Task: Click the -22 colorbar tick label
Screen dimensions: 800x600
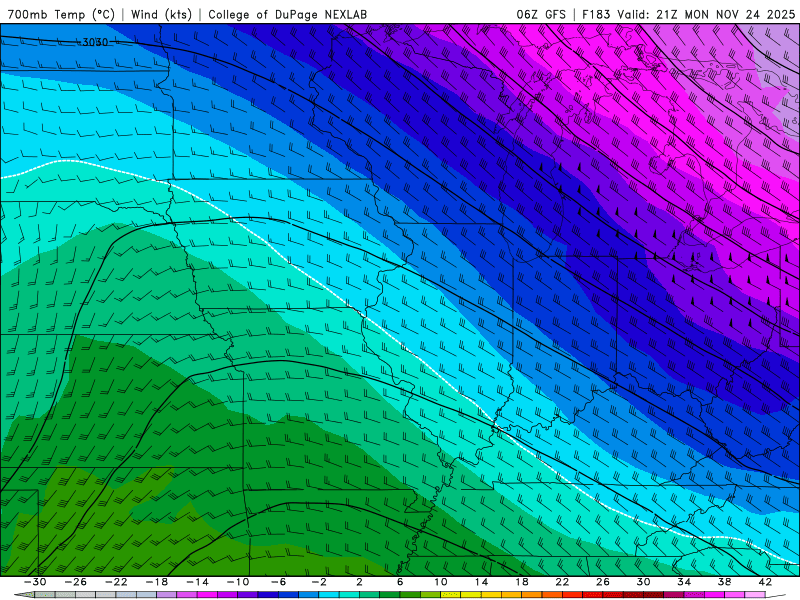Action: 116,582
